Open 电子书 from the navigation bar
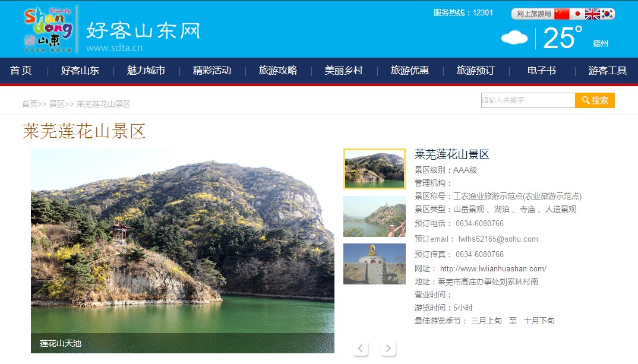The image size is (638, 364). [x=542, y=70]
